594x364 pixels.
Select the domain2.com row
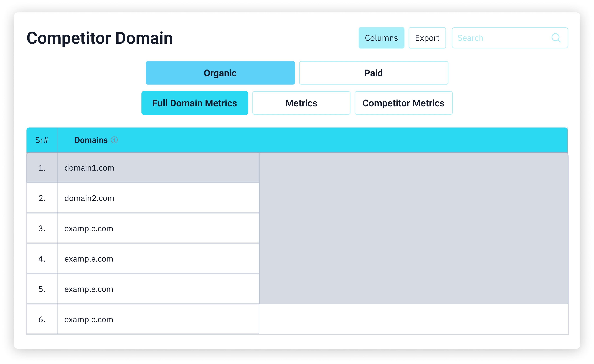tap(89, 198)
